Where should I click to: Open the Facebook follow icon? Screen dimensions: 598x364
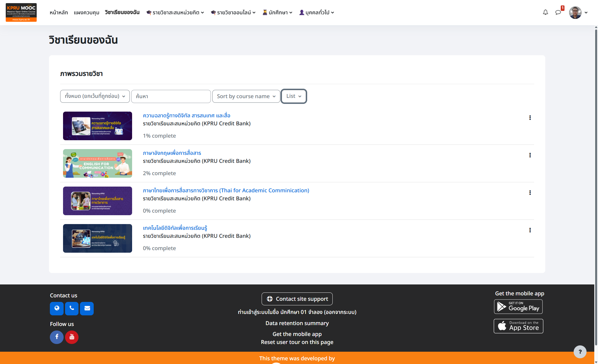pyautogui.click(x=57, y=337)
